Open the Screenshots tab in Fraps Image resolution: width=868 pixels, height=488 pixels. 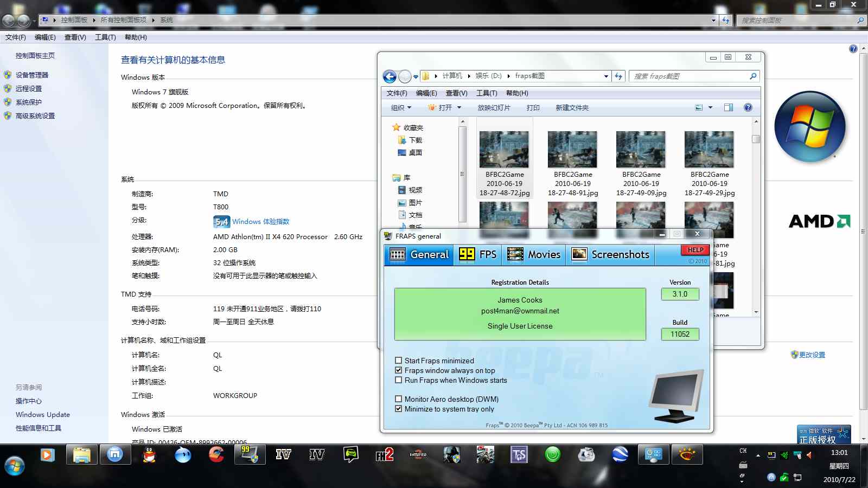tap(610, 254)
